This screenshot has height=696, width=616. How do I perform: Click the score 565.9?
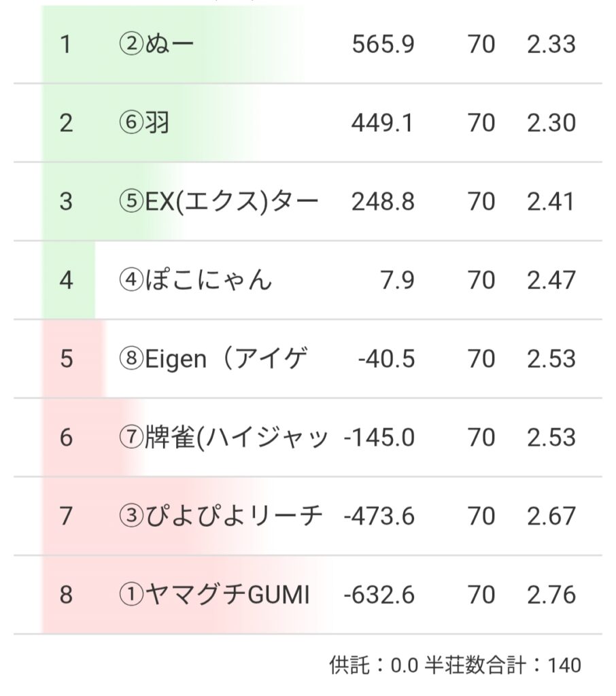383,45
